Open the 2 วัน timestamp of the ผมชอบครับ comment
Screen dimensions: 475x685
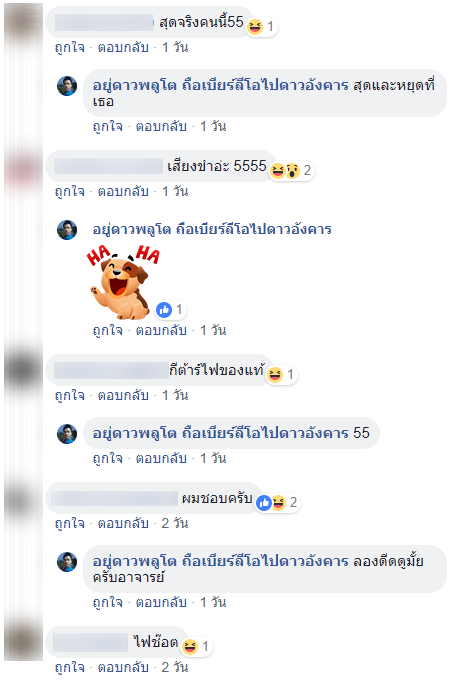point(175,523)
